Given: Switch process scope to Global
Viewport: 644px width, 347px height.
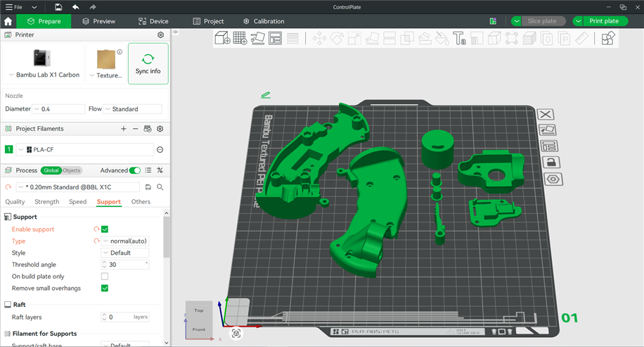Looking at the screenshot, I should point(51,170).
